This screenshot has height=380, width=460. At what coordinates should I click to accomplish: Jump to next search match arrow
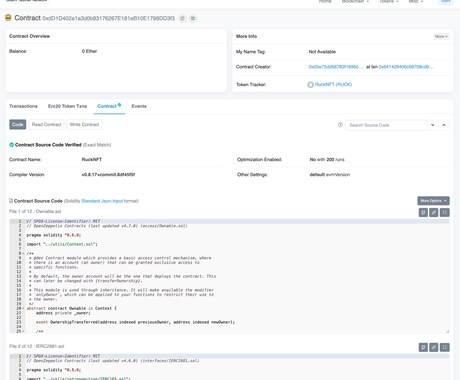[433, 125]
